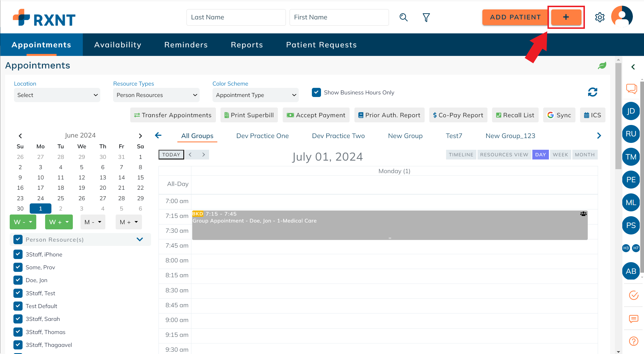Export calendar using the ICS button
This screenshot has width=644, height=354.
[592, 115]
